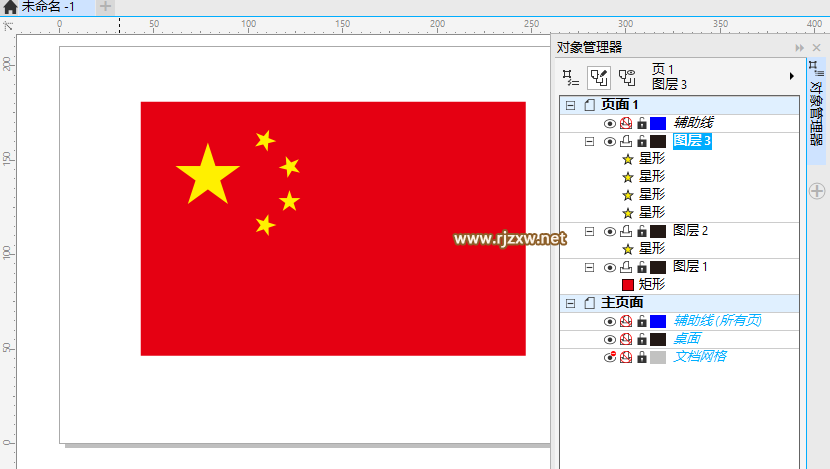Select the 星形 object under 图层 2
The image size is (830, 469).
[652, 248]
